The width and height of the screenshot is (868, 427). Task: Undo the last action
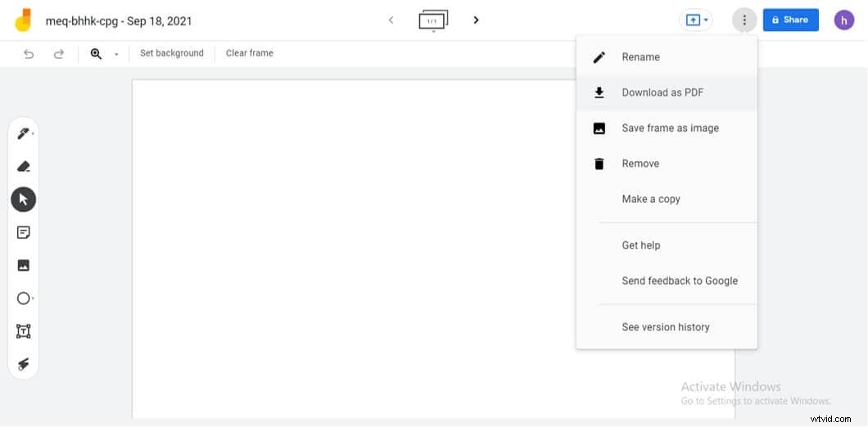click(29, 54)
